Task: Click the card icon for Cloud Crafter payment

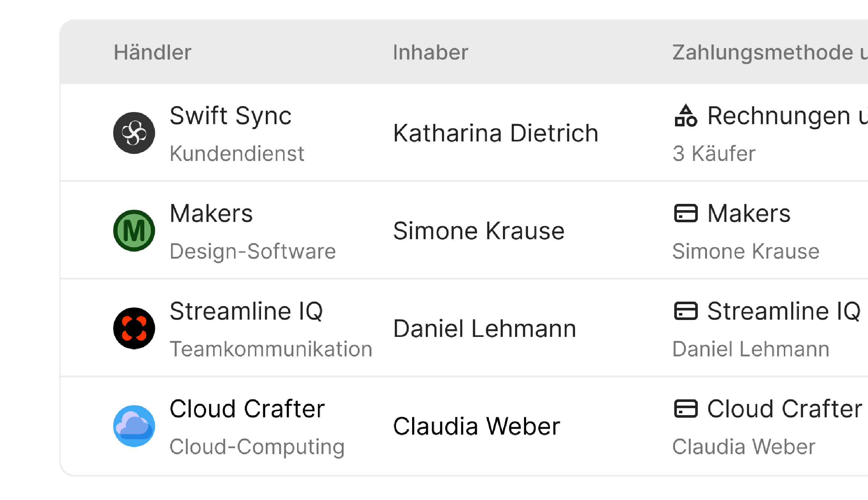Action: pyautogui.click(x=686, y=409)
